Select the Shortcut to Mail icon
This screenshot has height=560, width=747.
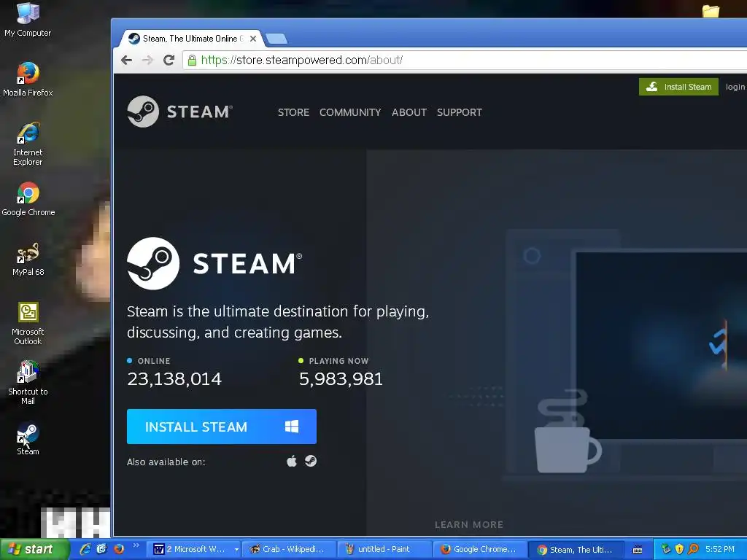click(x=28, y=382)
